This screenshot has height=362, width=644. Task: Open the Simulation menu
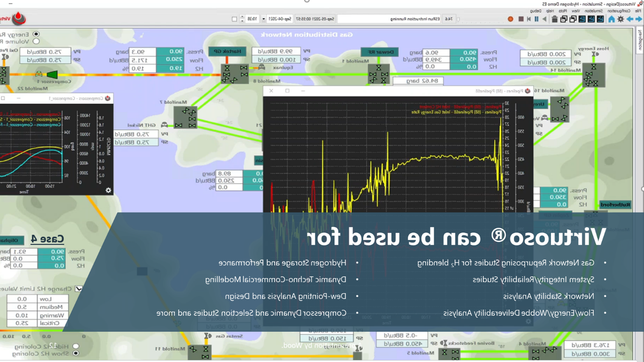click(593, 11)
